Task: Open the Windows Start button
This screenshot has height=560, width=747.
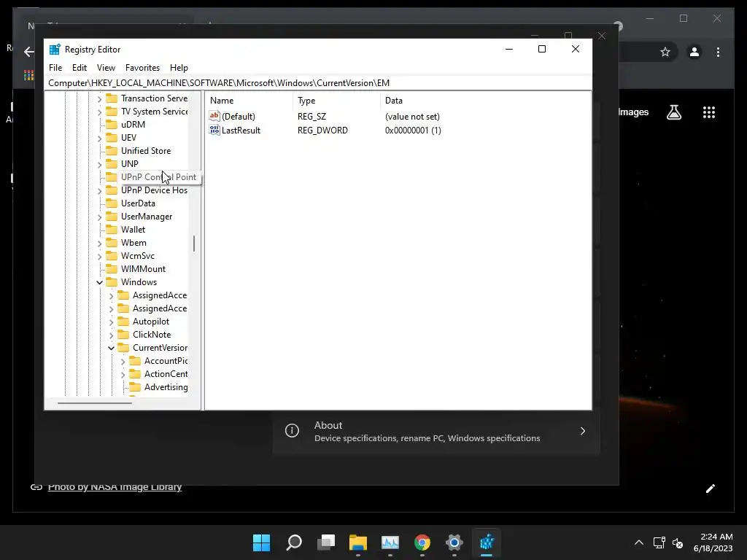Action: click(261, 542)
